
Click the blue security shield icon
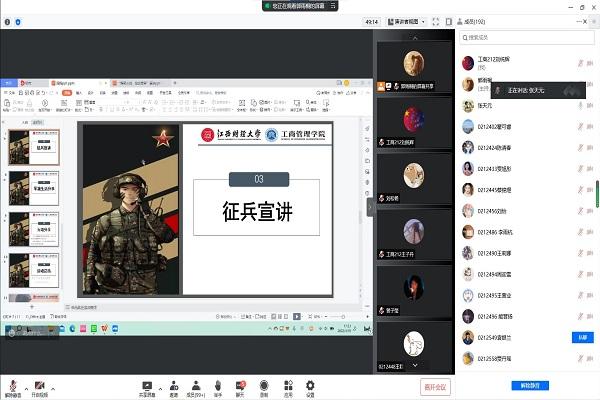click(x=18, y=22)
